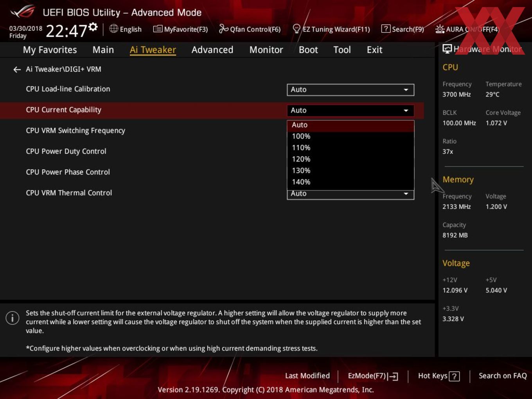Viewport: 532px width, 399px height.
Task: Choose 110% current capability option
Action: tap(350, 148)
